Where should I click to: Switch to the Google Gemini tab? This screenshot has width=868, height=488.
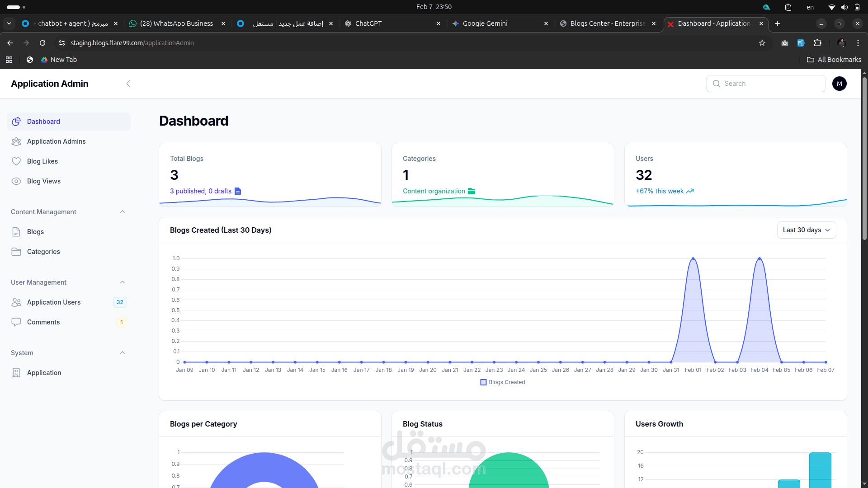tap(485, 23)
